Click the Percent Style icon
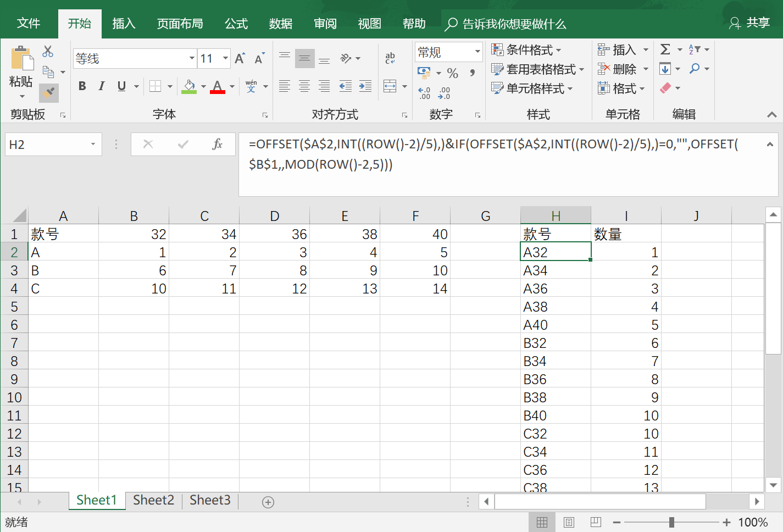The image size is (783, 532). tap(453, 72)
